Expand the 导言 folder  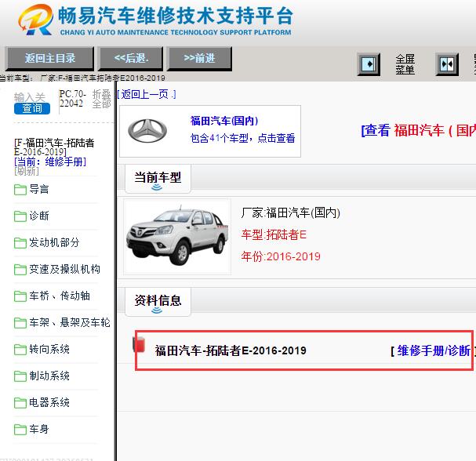tap(39, 190)
